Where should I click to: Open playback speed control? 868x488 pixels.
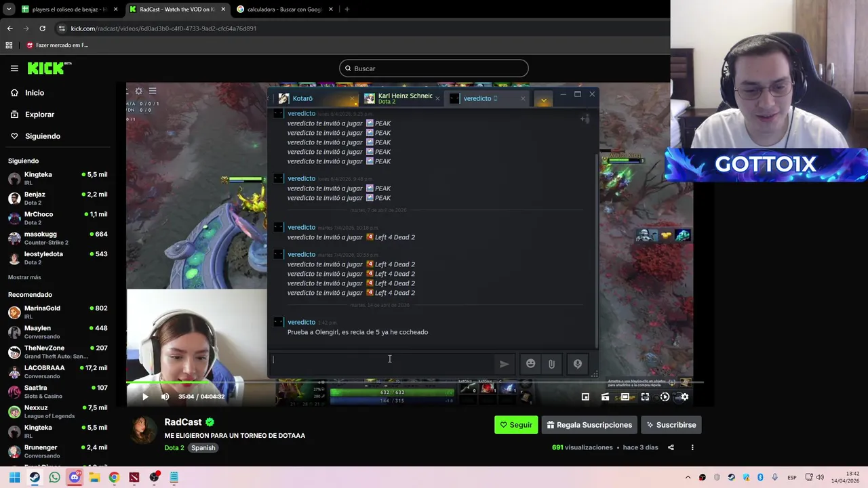tap(665, 396)
